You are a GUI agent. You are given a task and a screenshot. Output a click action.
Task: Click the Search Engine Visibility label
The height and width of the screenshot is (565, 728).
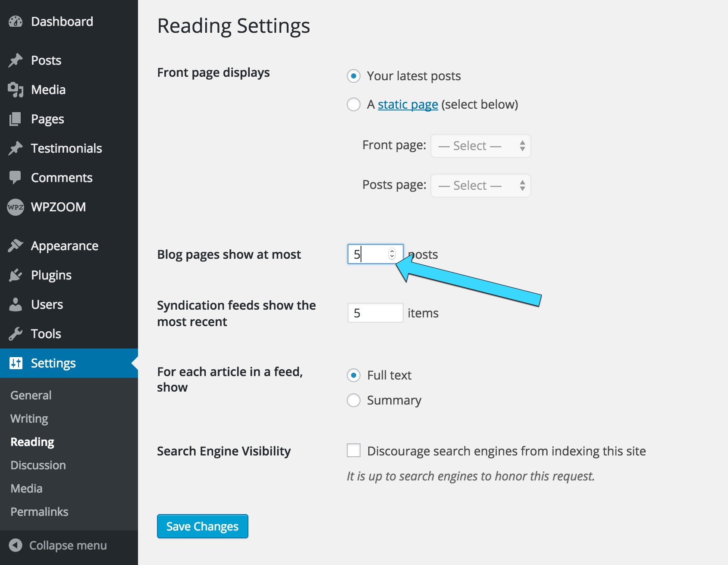point(224,451)
